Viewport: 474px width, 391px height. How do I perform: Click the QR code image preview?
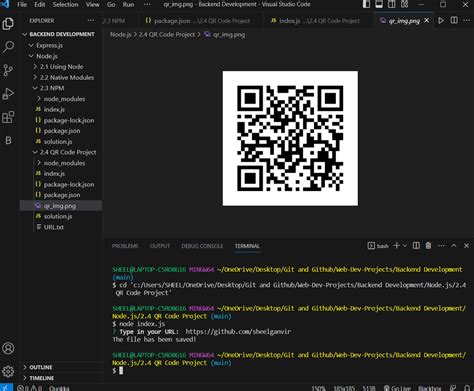pos(290,138)
